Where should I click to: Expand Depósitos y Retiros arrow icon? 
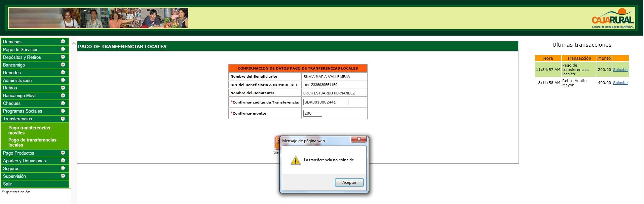click(x=63, y=57)
